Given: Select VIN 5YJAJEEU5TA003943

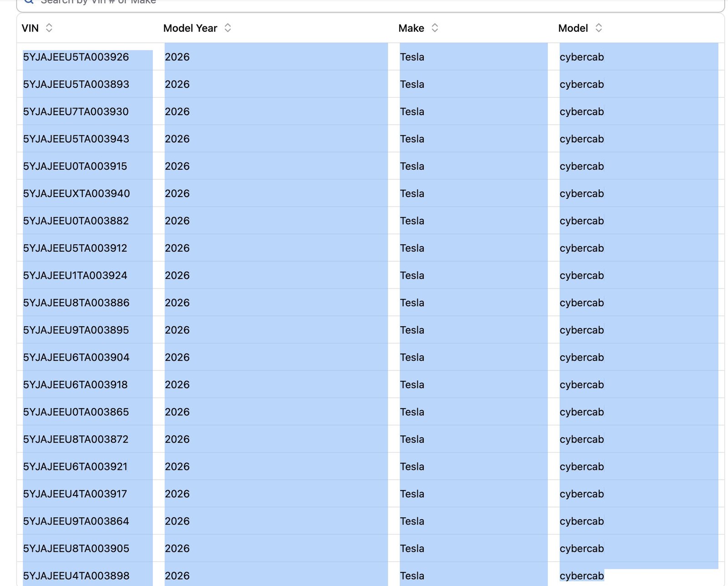Looking at the screenshot, I should pos(76,139).
